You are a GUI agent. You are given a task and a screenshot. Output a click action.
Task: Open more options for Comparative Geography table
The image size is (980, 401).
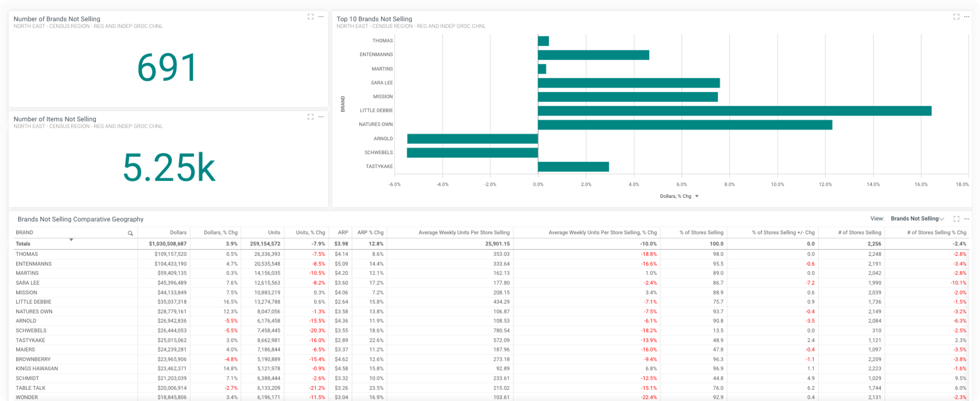click(x=967, y=219)
